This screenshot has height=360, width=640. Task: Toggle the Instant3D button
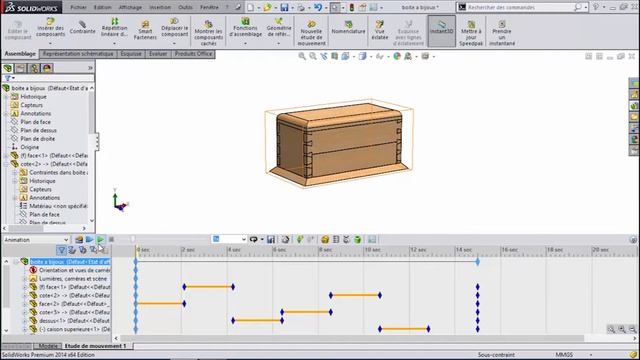point(442,31)
